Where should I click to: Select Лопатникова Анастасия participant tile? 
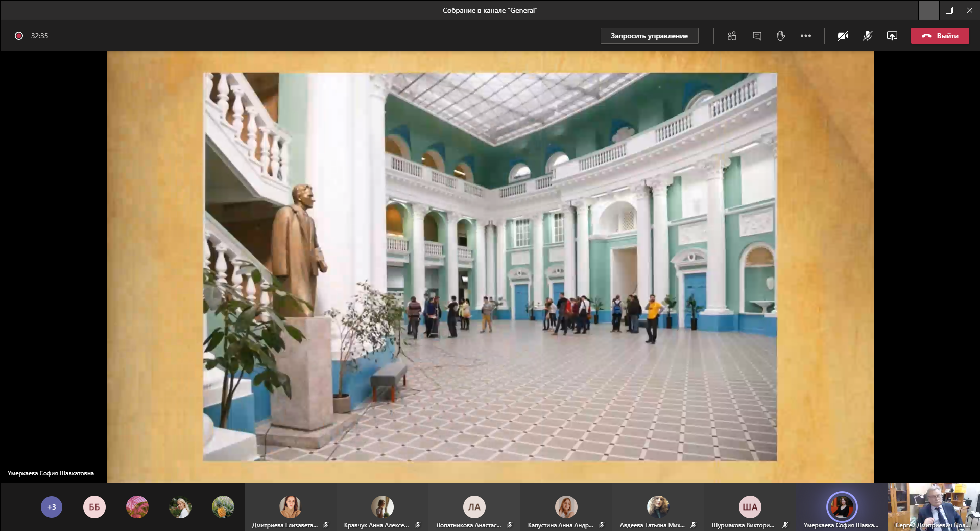[474, 507]
